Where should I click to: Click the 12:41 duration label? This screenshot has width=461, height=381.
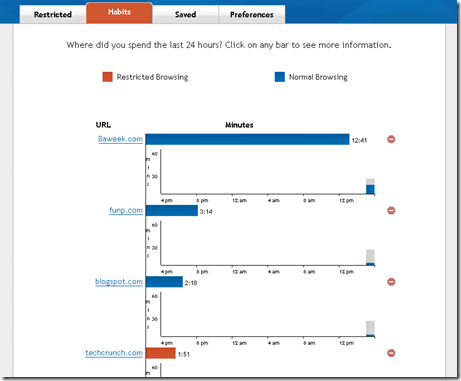[359, 141]
